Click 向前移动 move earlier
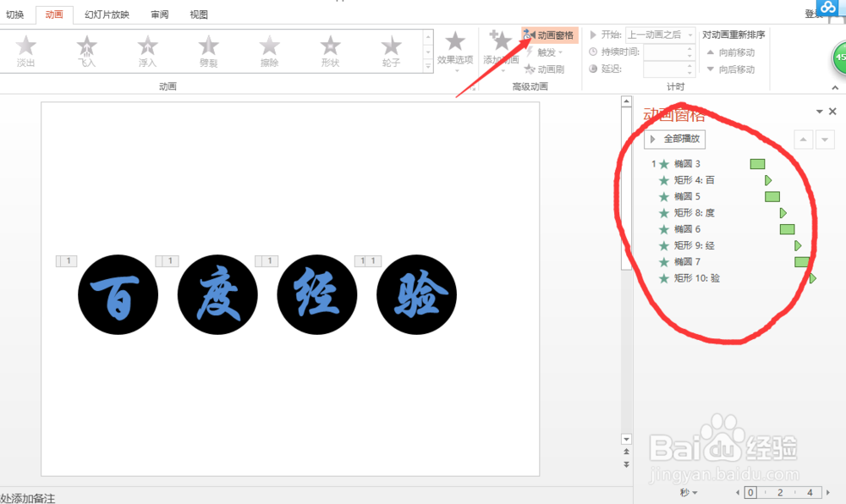Screen dimensions: 846x504 tap(731, 52)
